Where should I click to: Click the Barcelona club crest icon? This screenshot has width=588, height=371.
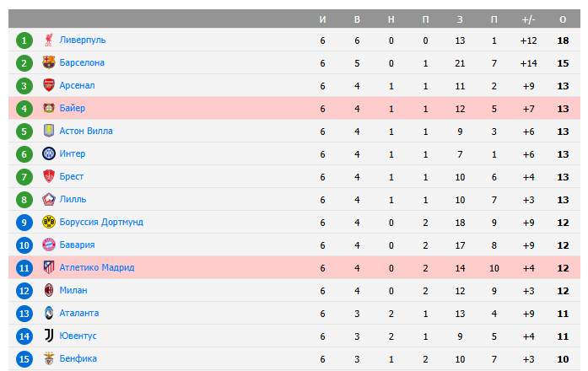pyautogui.click(x=49, y=62)
